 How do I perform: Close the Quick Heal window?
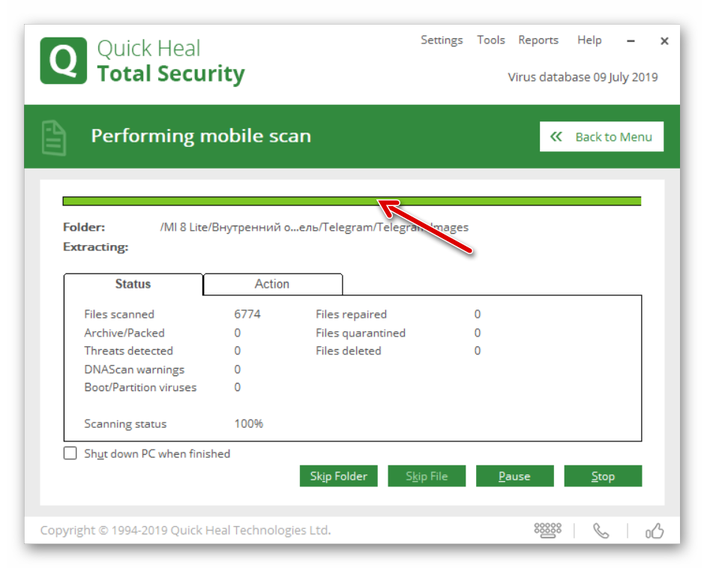pyautogui.click(x=664, y=41)
